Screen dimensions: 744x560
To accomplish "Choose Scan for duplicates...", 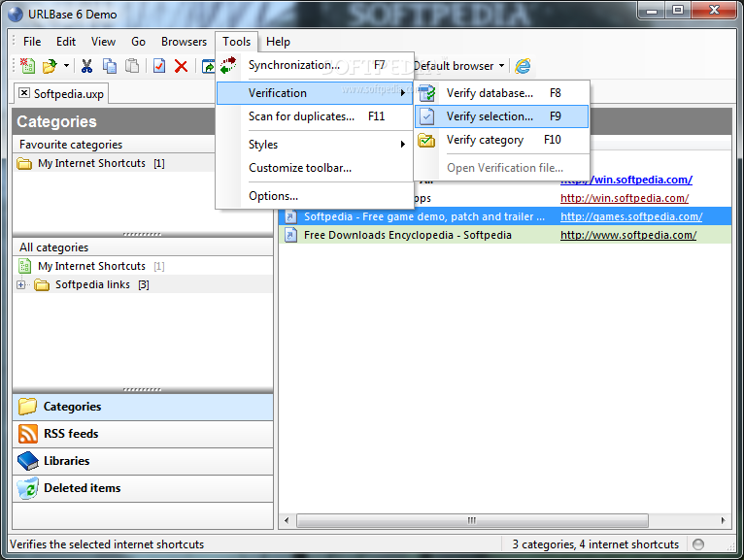I will pos(315,116).
